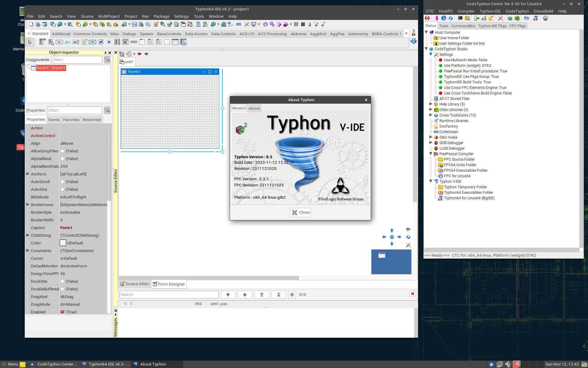Toggle the AllowDropFiles checkbox
The image size is (588, 368).
pos(62,151)
